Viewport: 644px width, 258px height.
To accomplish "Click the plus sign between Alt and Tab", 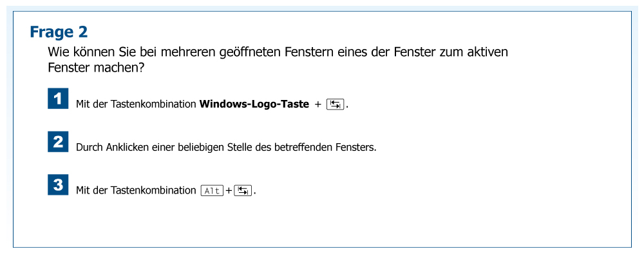I will [x=229, y=190].
